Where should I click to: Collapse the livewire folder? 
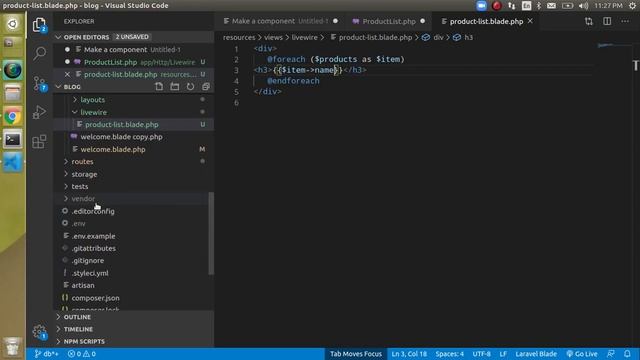(93, 112)
